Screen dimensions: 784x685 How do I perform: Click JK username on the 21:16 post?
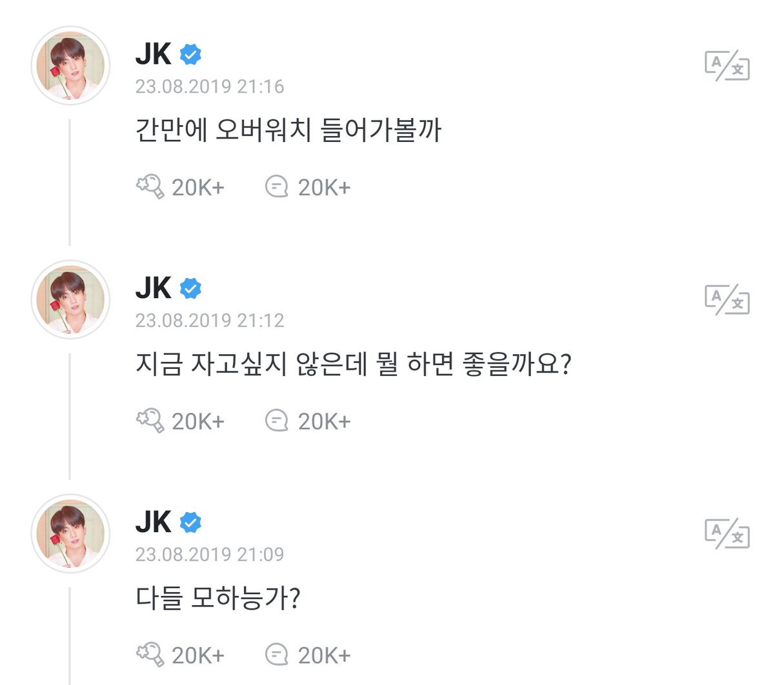click(154, 54)
